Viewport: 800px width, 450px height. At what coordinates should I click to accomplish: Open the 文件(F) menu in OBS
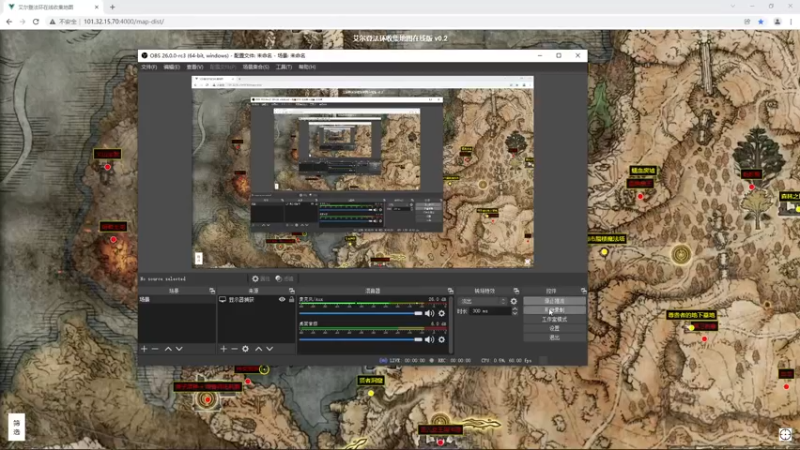point(149,67)
